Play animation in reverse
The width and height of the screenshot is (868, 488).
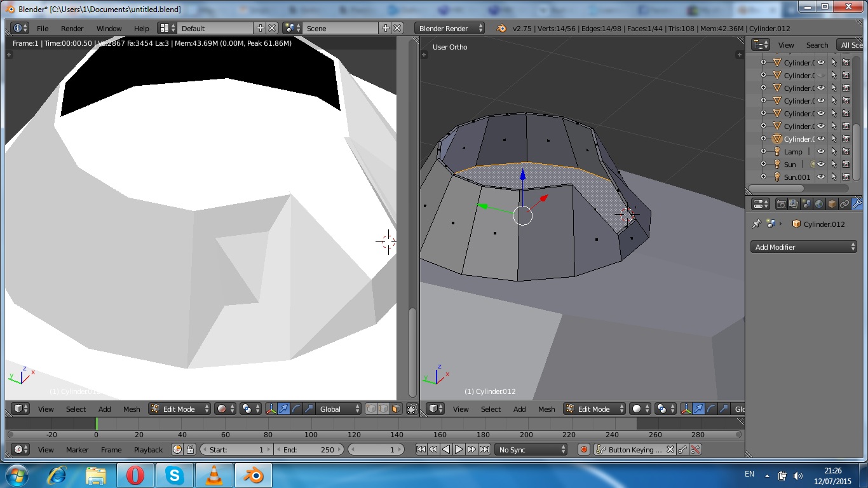446,449
